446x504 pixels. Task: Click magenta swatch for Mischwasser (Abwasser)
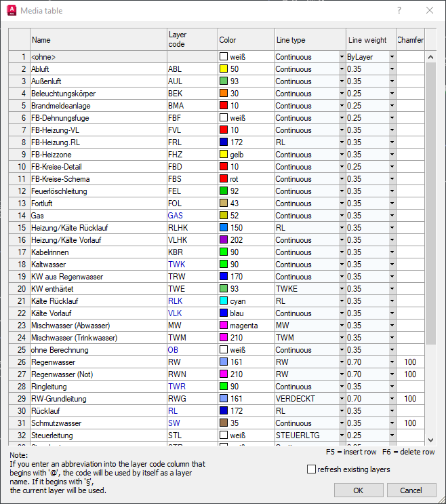(x=224, y=326)
